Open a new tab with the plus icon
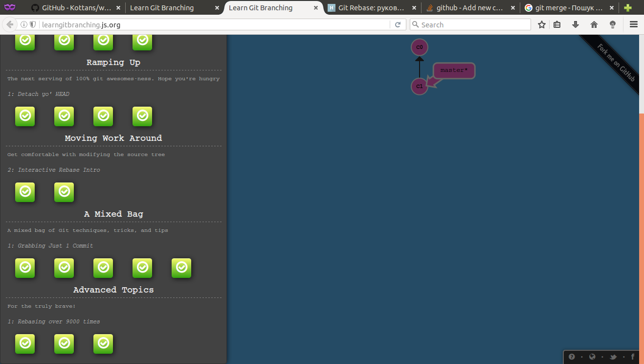The height and width of the screenshot is (364, 644). coord(628,8)
